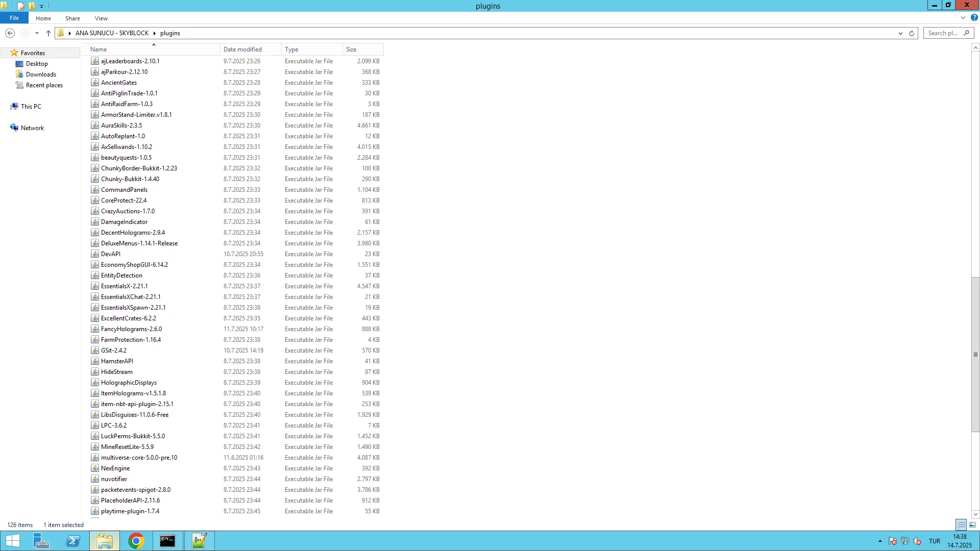This screenshot has width=980, height=551.
Task: Select file ArmorStand-Limiter.v1.8.1
Action: [x=136, y=115]
